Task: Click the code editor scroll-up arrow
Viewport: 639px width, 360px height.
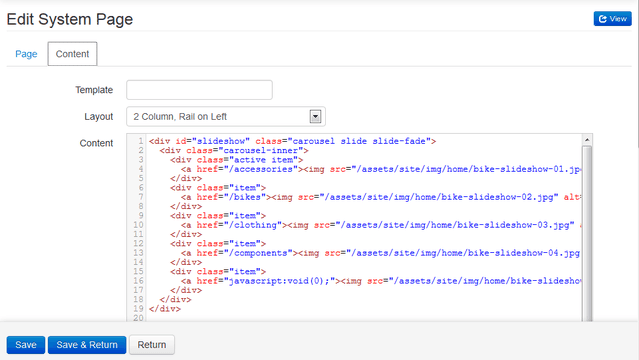Action: [587, 140]
